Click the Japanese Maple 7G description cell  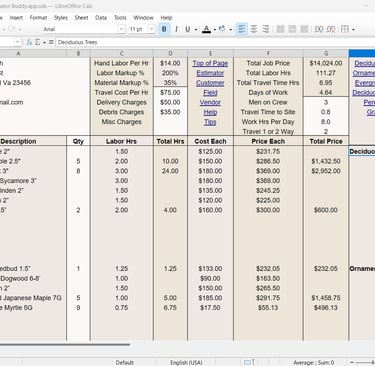[x=33, y=298]
